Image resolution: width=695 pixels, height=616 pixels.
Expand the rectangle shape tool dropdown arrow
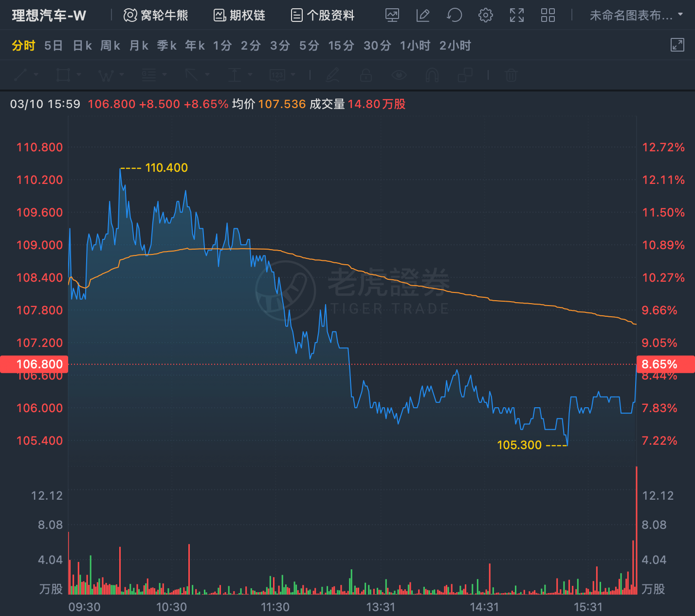(79, 75)
